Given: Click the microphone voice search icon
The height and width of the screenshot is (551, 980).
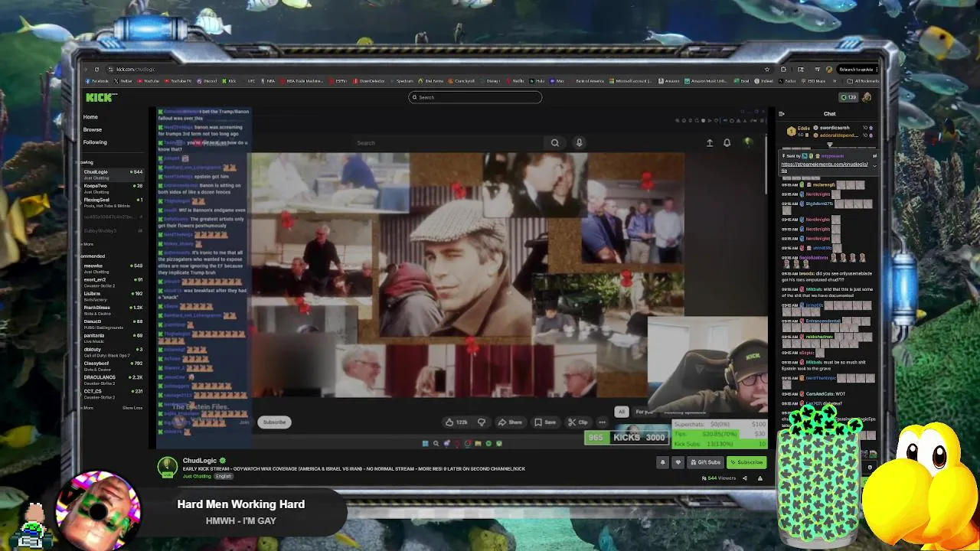Looking at the screenshot, I should tap(579, 142).
